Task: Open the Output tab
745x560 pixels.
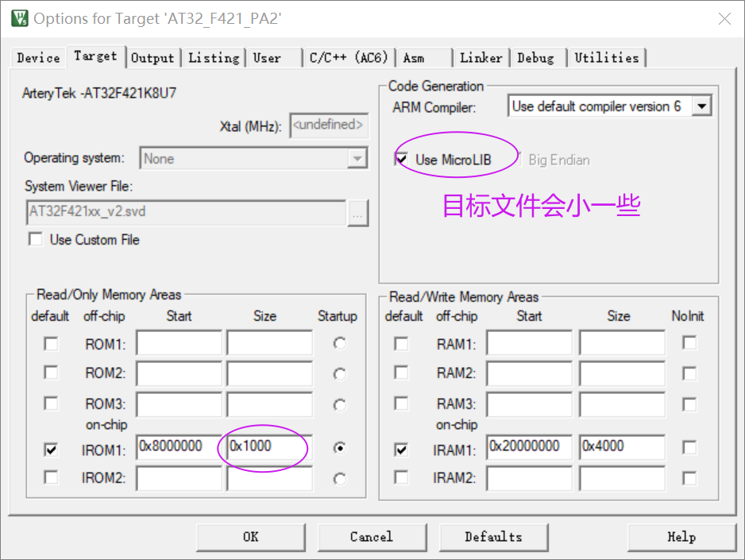Action: click(x=152, y=58)
